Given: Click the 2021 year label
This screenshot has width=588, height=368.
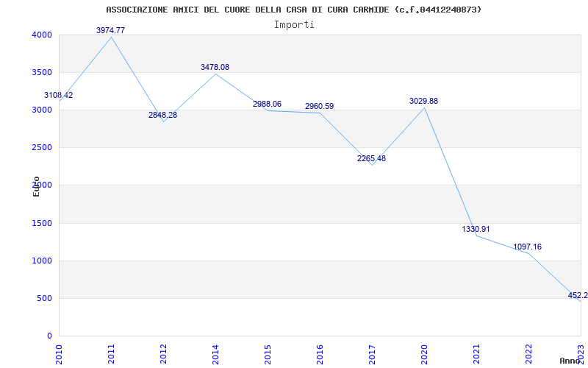Looking at the screenshot, I should (x=476, y=354).
